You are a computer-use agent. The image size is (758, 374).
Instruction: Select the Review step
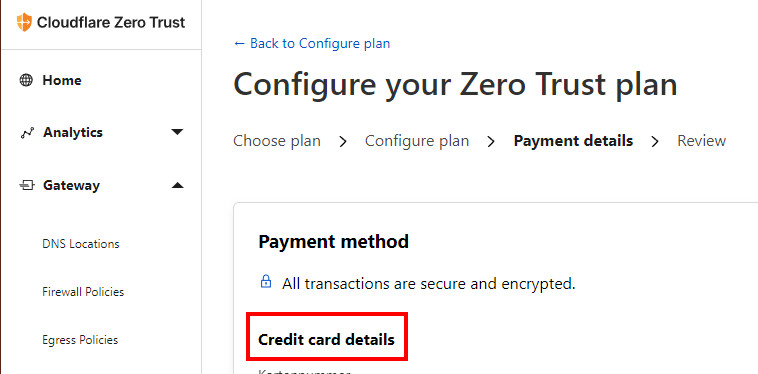coord(701,141)
